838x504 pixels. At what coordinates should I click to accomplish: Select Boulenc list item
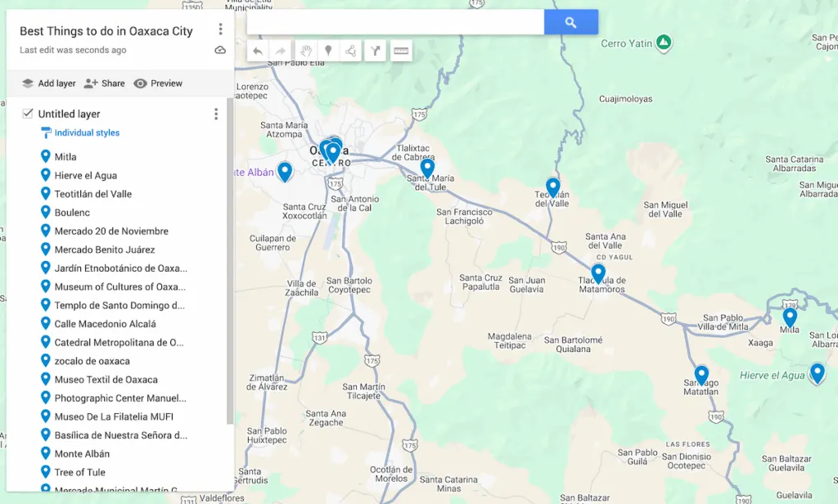[x=72, y=212]
